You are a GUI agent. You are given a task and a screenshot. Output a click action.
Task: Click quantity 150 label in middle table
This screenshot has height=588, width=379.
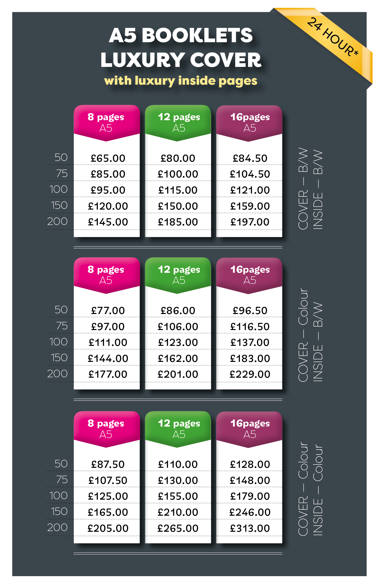[x=59, y=358]
